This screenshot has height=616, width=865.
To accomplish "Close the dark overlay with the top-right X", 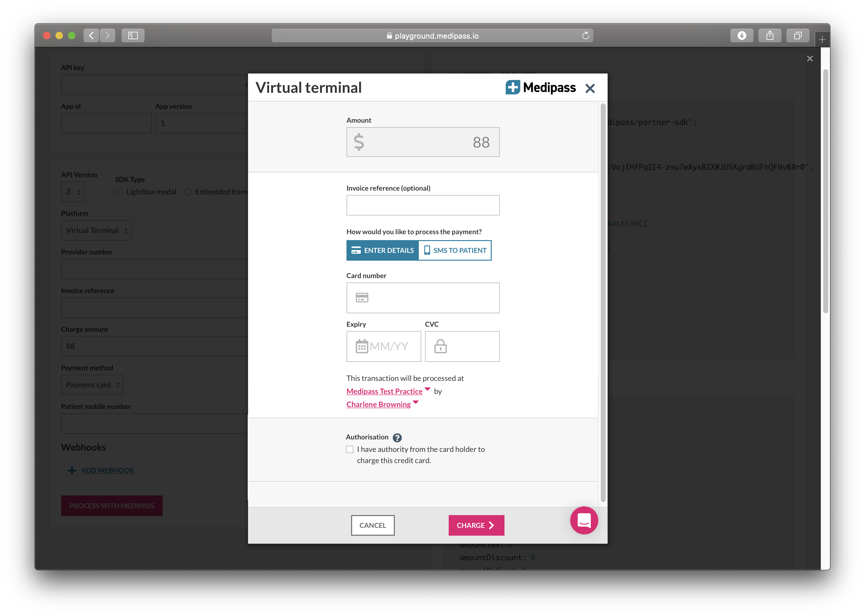I will (810, 59).
